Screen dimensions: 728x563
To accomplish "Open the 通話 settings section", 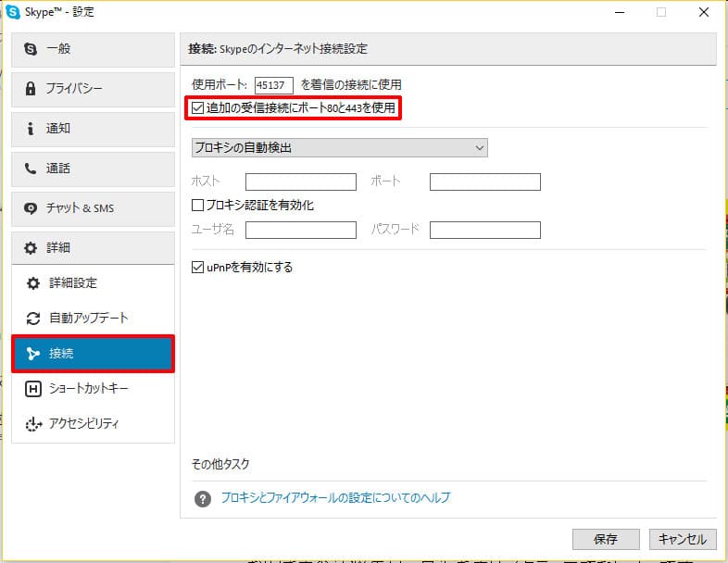I will (x=93, y=169).
